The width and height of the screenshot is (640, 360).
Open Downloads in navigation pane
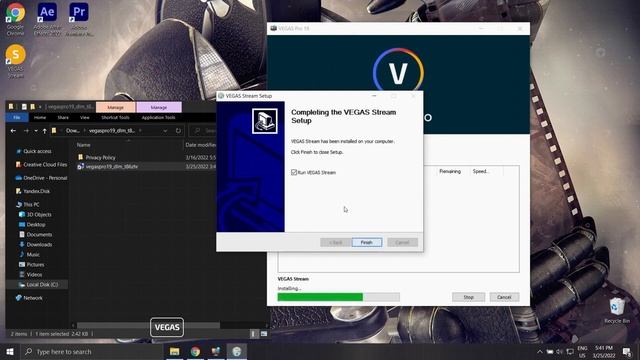point(39,244)
